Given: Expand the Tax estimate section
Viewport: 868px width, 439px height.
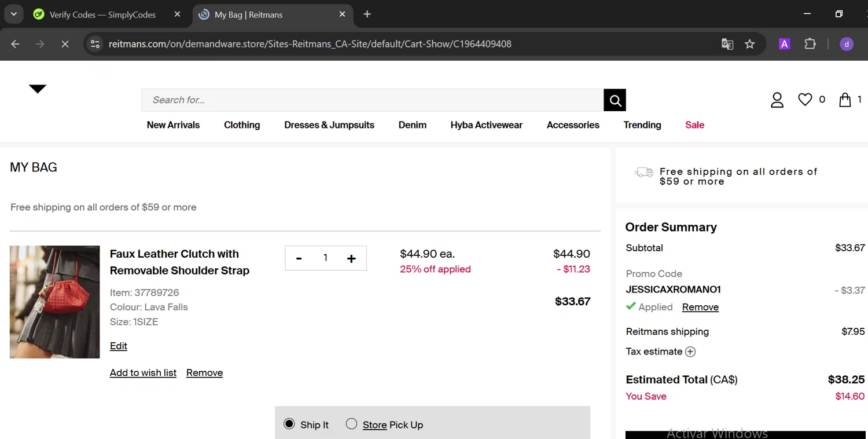Looking at the screenshot, I should coord(690,352).
